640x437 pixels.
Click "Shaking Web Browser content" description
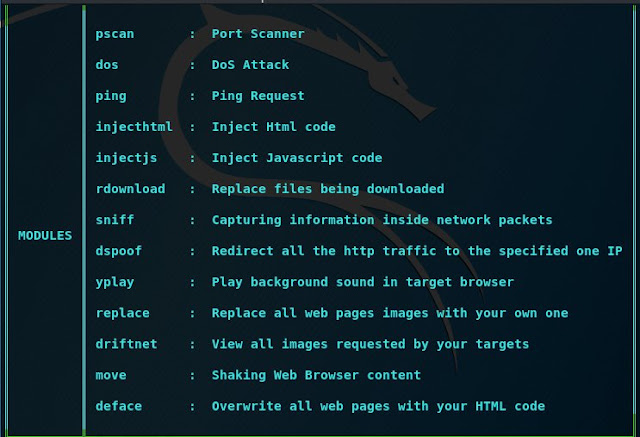316,375
